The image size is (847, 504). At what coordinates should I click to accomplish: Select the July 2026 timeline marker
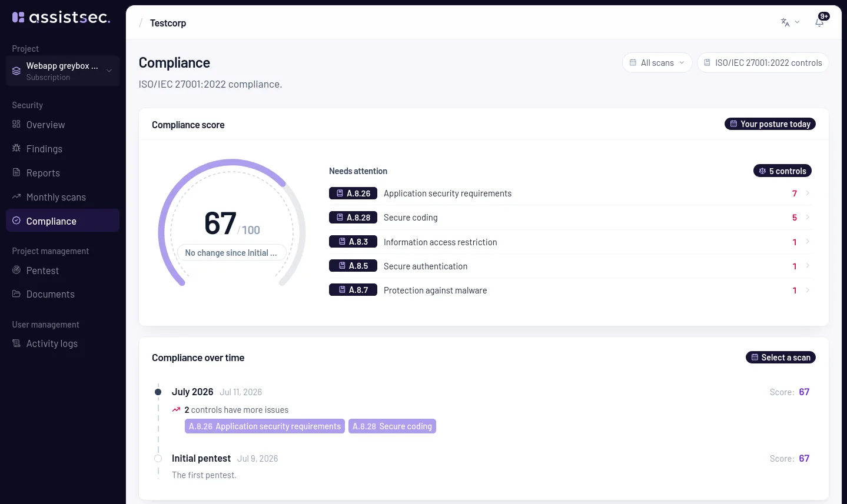tap(158, 392)
